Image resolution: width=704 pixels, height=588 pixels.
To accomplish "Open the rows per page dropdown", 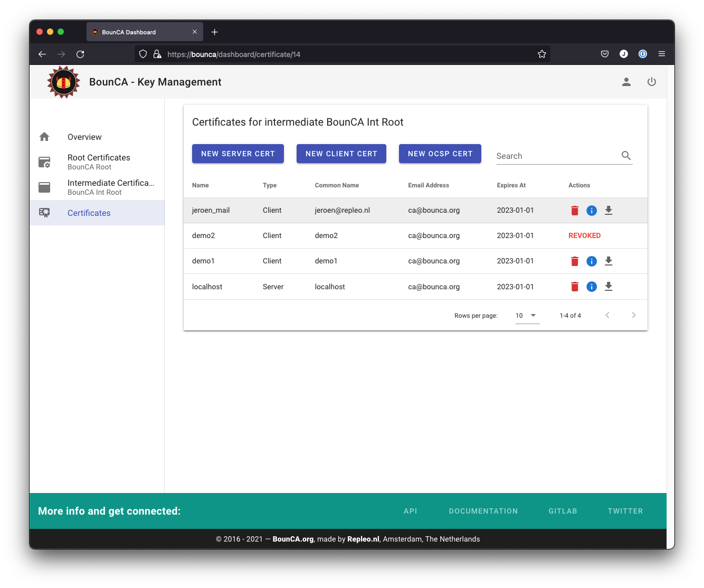I will [x=527, y=316].
